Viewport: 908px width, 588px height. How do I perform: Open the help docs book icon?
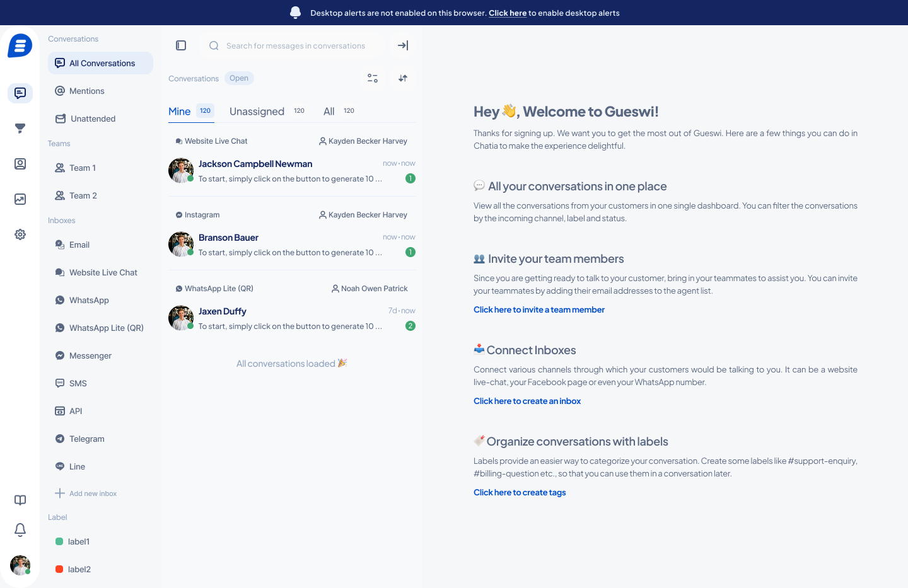coord(20,500)
